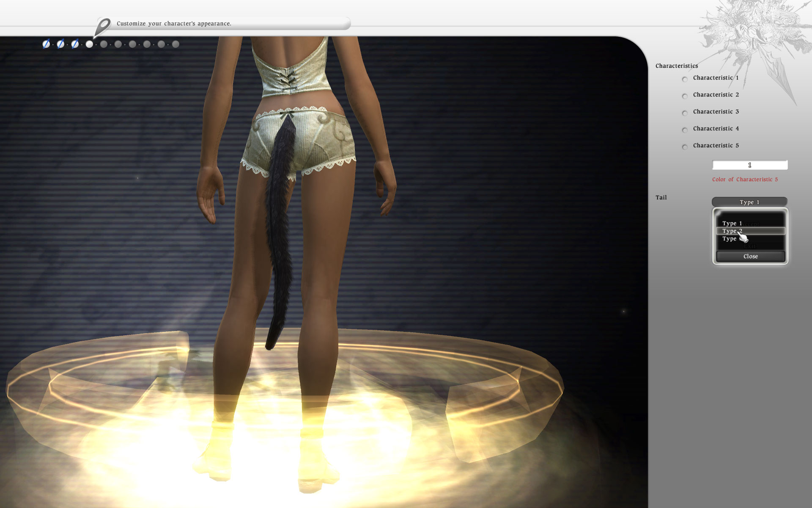
Task: Click the second completed step dot
Action: pos(60,44)
